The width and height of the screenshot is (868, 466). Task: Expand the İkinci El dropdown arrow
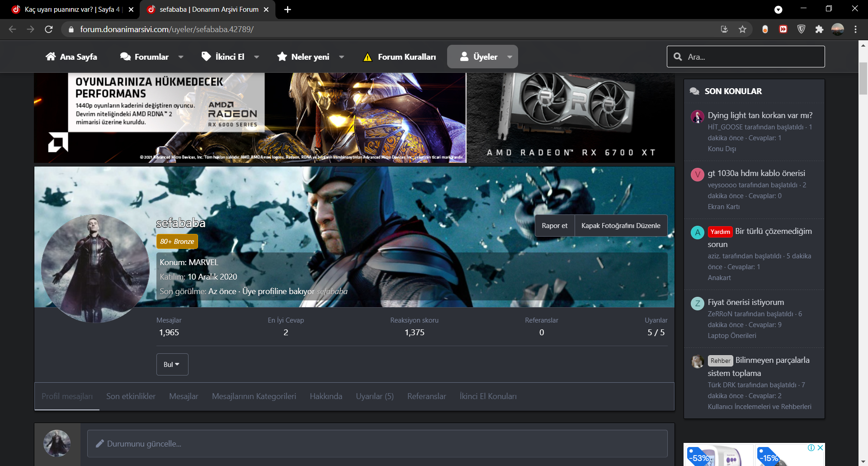click(x=256, y=57)
